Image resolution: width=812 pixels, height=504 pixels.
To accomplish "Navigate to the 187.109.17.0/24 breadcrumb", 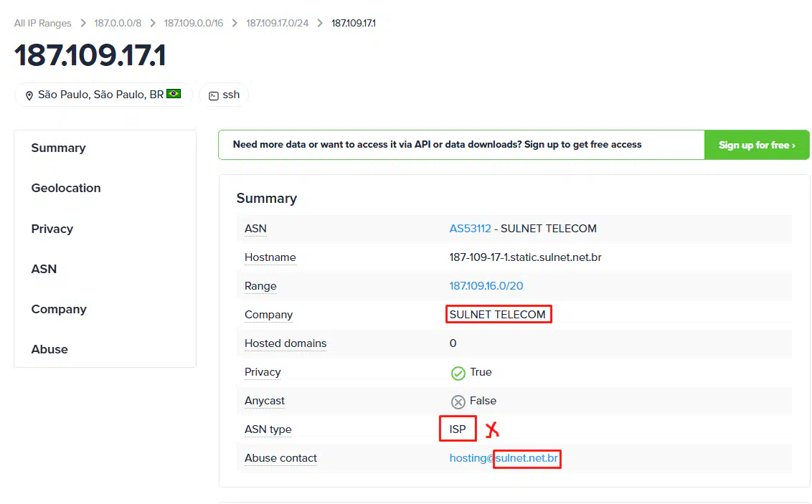I will (277, 23).
